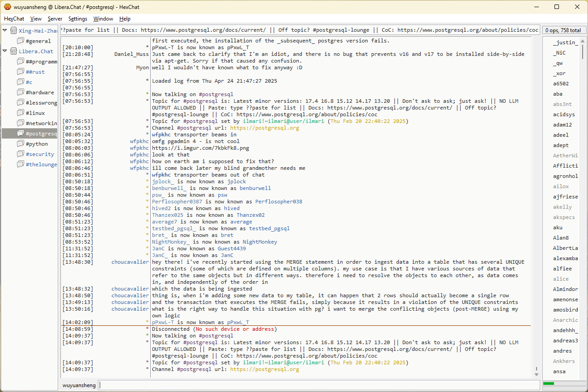Focus the message input box
The image size is (588, 392).
[x=318, y=385]
